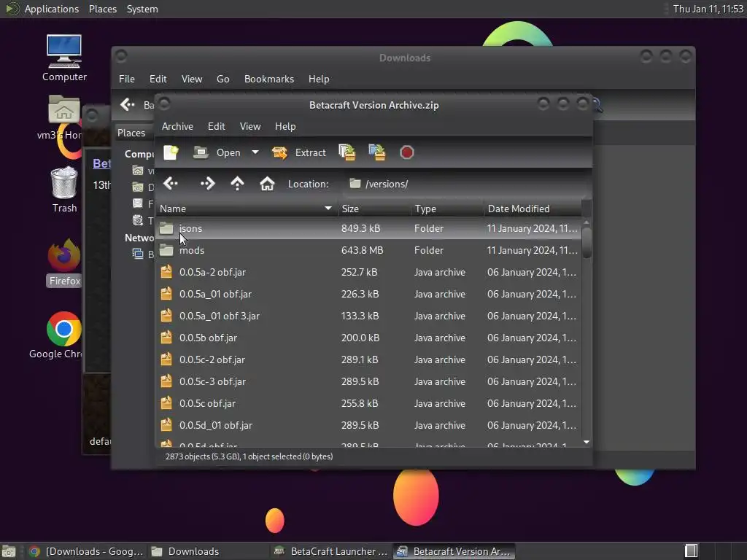Switch to the Chrome Downloads taskbar entry
This screenshot has height=560, width=747.
coord(86,551)
